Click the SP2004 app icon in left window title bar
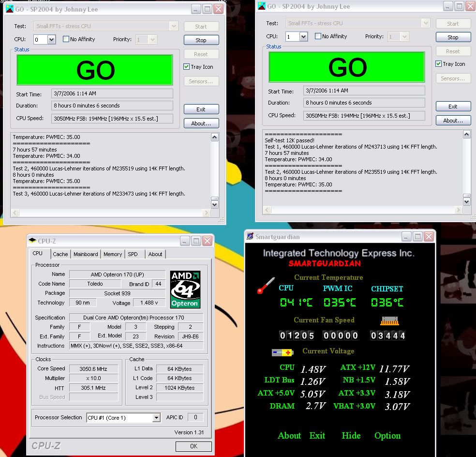476x457 pixels. (x=10, y=9)
